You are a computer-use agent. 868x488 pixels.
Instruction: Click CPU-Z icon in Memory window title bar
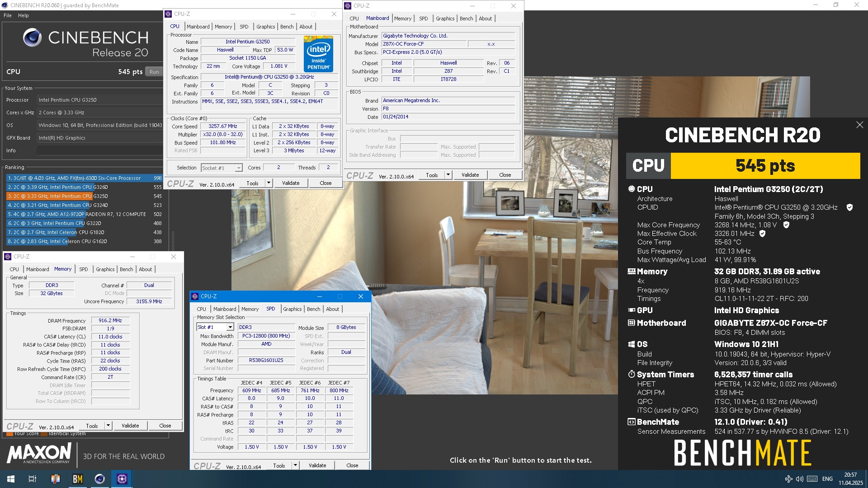click(x=8, y=257)
